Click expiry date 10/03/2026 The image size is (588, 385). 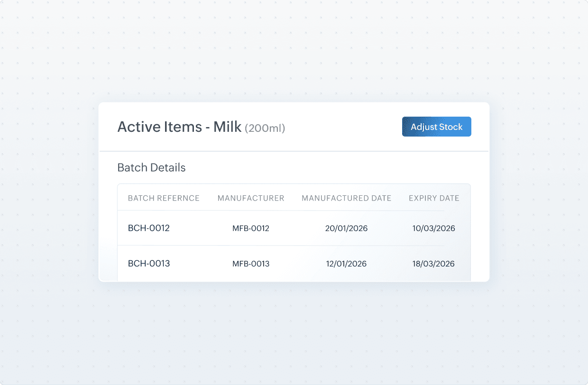tap(433, 229)
